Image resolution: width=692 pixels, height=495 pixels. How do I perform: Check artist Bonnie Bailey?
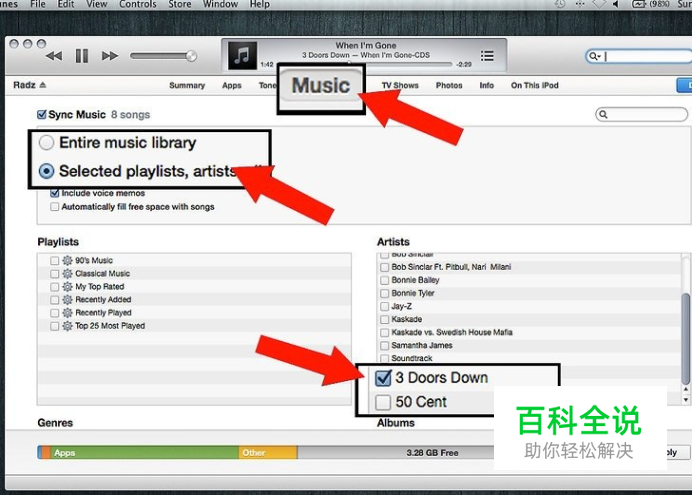tap(384, 280)
